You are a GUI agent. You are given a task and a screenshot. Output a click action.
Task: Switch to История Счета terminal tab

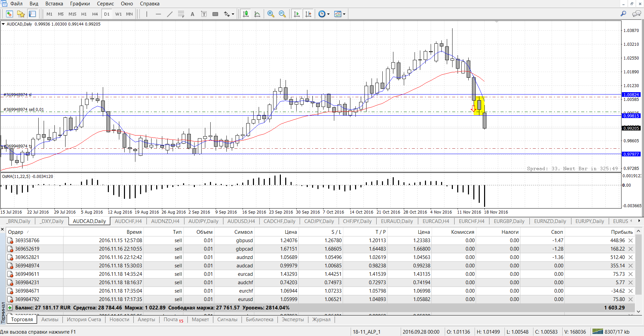[x=84, y=320]
